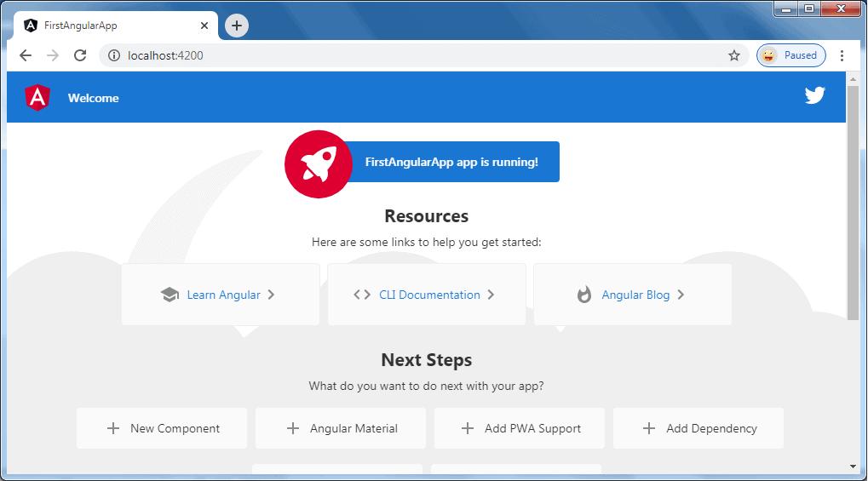
Task: Open the Angular Blog link card
Action: click(x=633, y=295)
